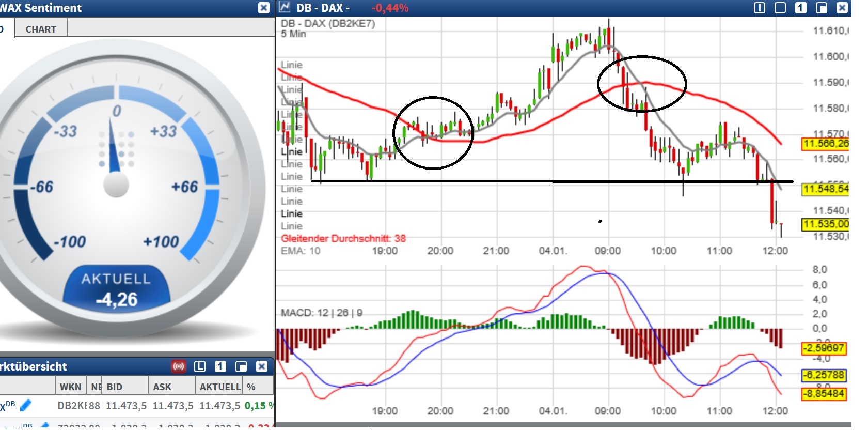Sort table by WKN column header

(70, 387)
